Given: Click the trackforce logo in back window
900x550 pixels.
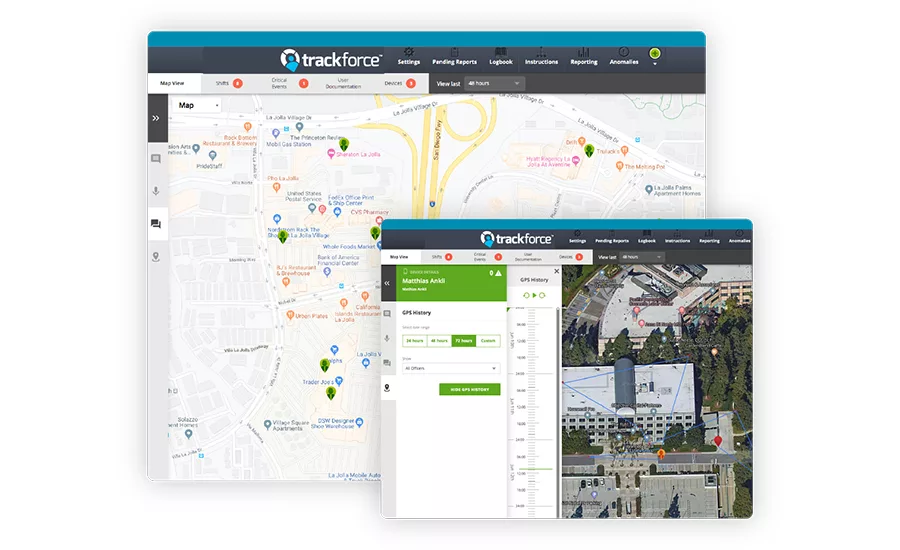Looking at the screenshot, I should (331, 60).
